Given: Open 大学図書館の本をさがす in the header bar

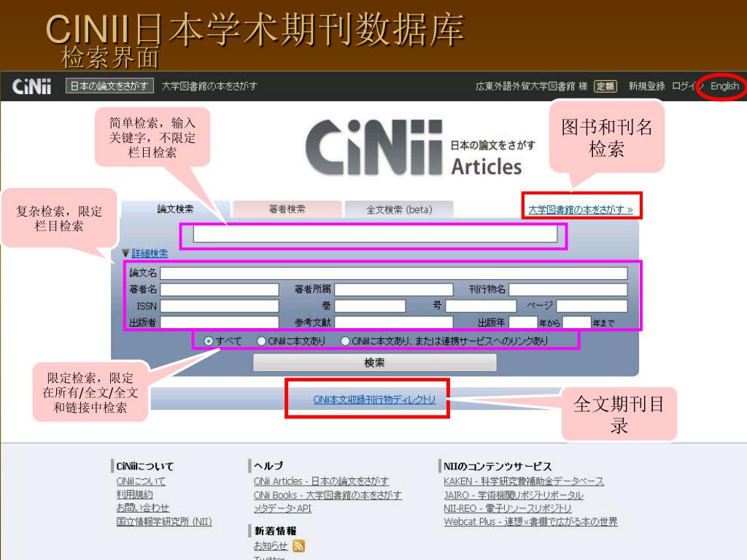Looking at the screenshot, I should tap(209, 86).
